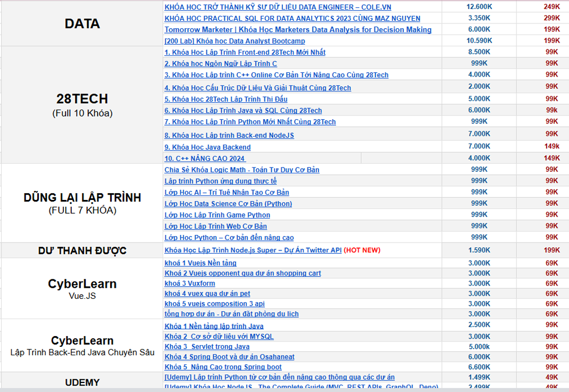Click the khoá 3 Vuxform link
The width and height of the screenshot is (569, 392).
click(x=190, y=283)
